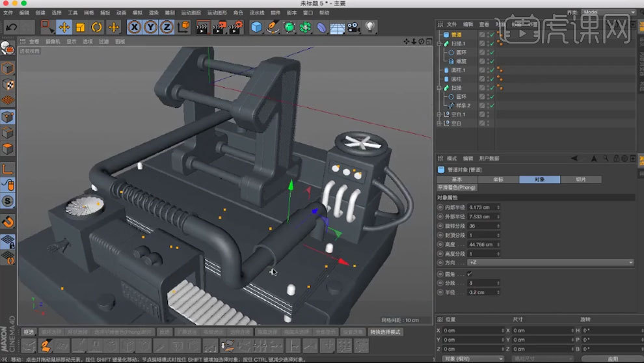Image resolution: width=644 pixels, height=363 pixels.
Task: Click the Undo arrow in the toolbar
Action: tap(11, 27)
